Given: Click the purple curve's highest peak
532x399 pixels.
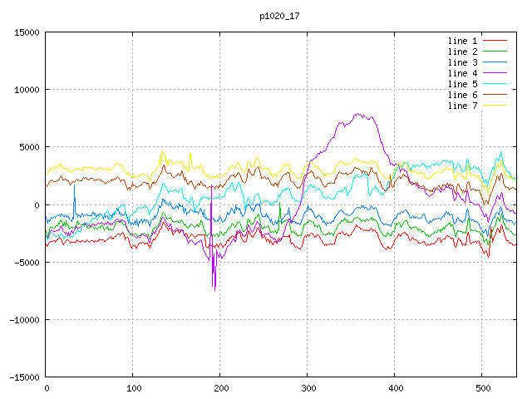Looking at the screenshot, I should click(358, 114).
